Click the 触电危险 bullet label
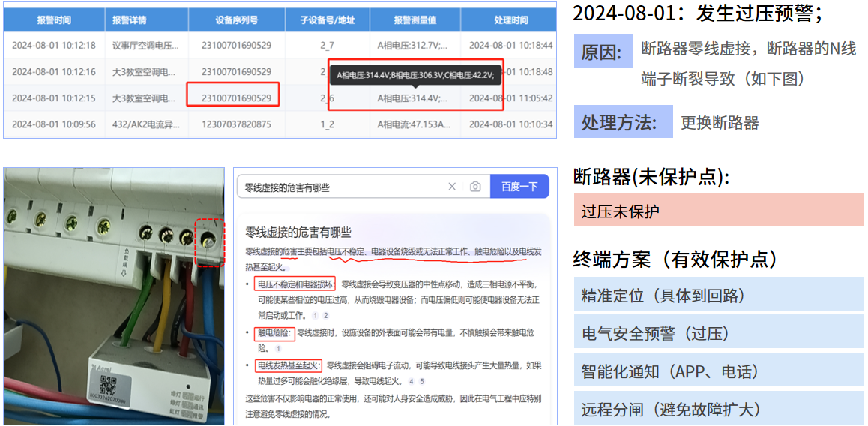The image size is (868, 426). coord(274,333)
